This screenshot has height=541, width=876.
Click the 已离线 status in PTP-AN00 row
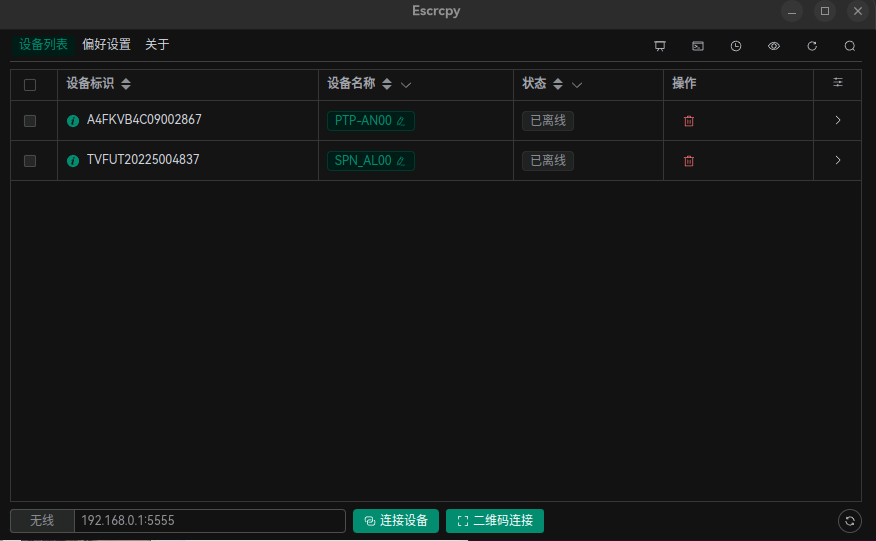click(548, 121)
